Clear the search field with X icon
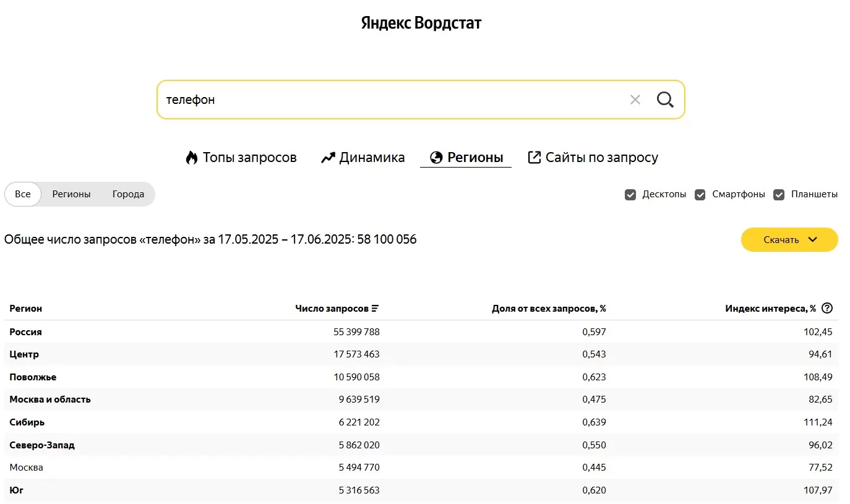The width and height of the screenshot is (850, 504). pos(635,100)
